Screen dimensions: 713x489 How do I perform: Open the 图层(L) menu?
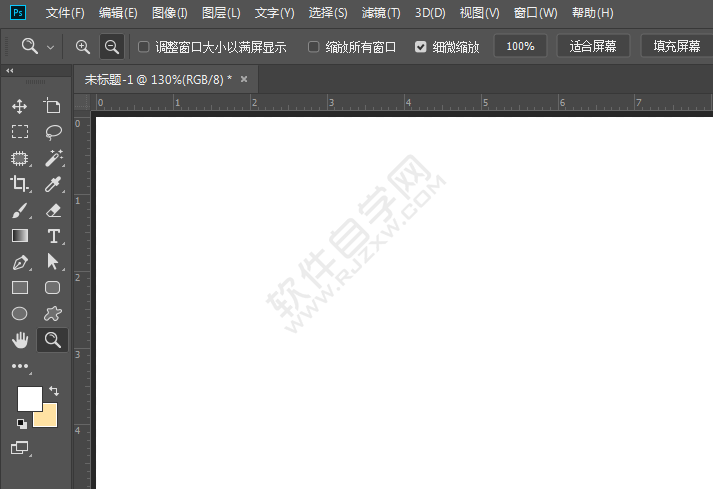pos(220,13)
